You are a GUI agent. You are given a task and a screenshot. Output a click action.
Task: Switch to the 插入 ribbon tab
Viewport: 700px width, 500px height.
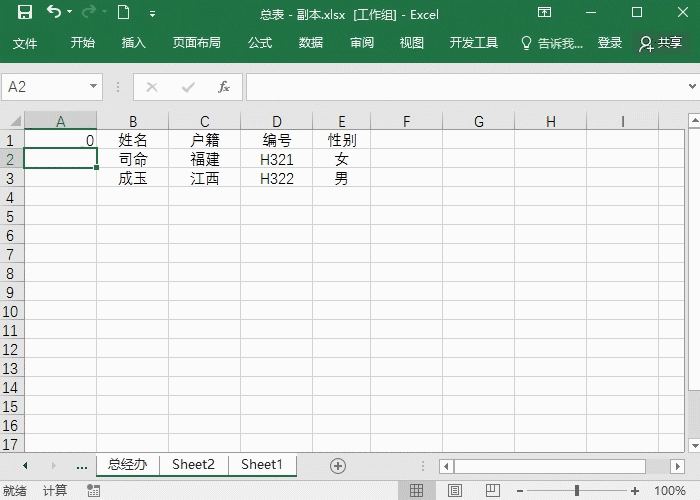click(133, 43)
